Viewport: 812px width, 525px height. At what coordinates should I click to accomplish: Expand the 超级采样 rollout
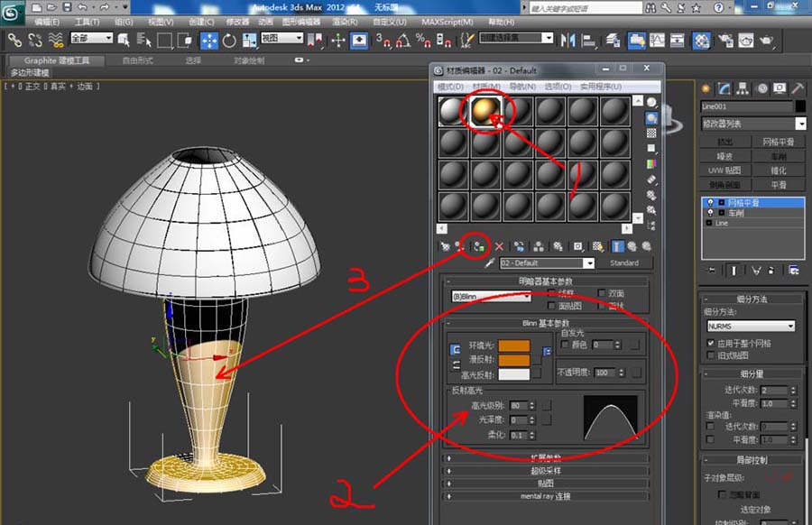546,471
